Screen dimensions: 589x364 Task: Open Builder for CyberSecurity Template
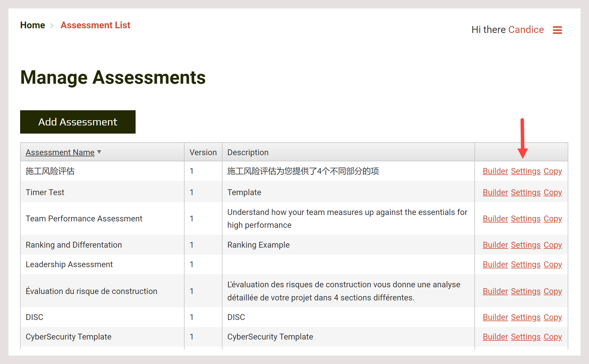(495, 337)
